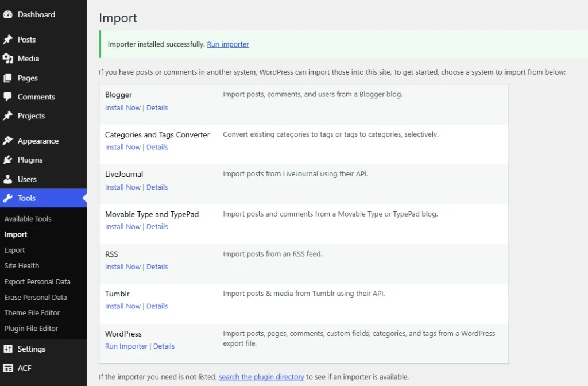View Details for WordPress importer

(x=164, y=346)
